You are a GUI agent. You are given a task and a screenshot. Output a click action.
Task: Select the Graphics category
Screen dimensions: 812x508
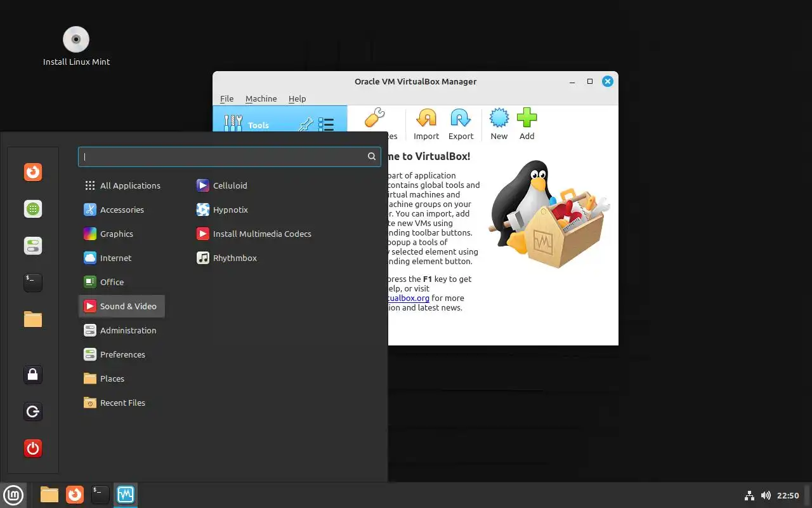(122, 234)
